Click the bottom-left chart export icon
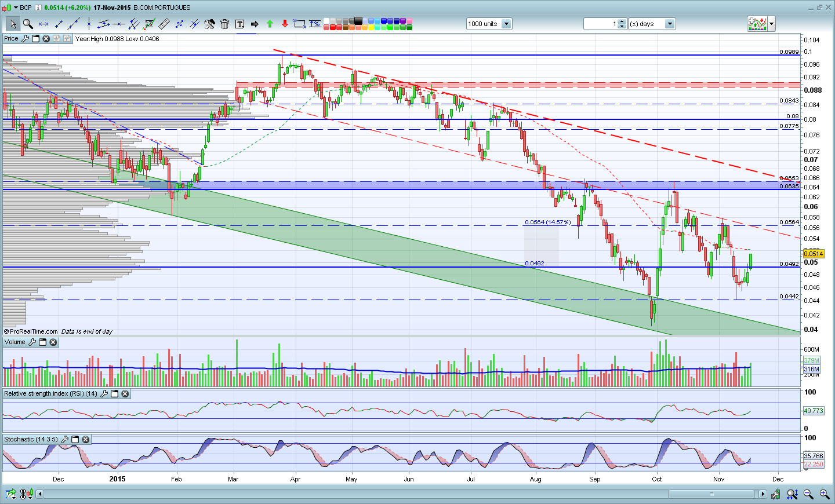 coord(11,494)
